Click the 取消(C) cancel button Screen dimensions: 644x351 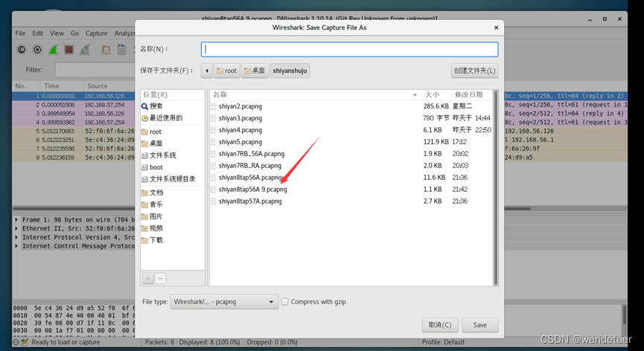pos(440,325)
